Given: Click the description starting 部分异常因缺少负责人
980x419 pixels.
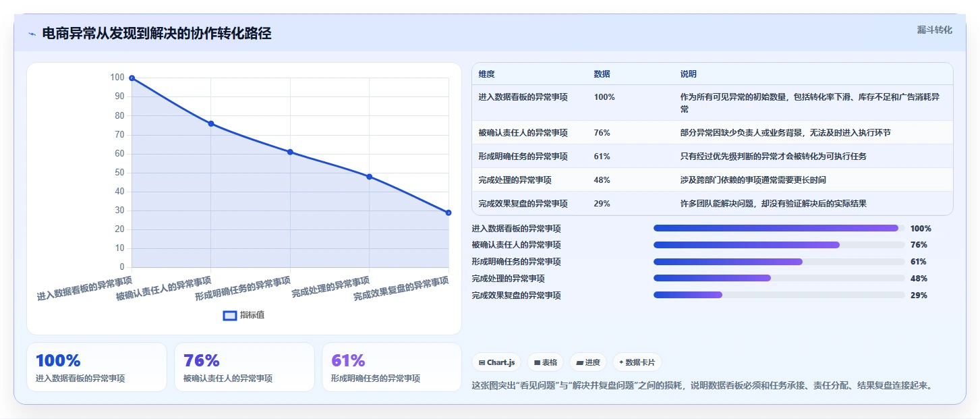Looking at the screenshot, I should click(785, 133).
